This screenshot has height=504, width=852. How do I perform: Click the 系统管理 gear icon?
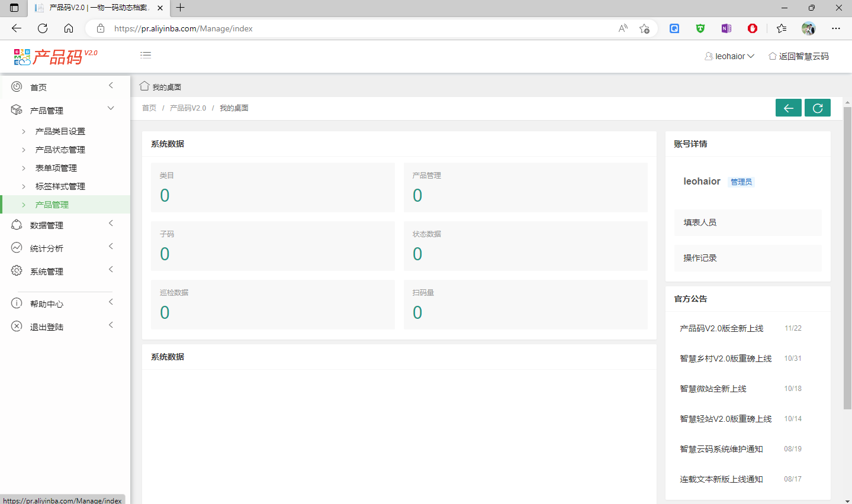(17, 271)
